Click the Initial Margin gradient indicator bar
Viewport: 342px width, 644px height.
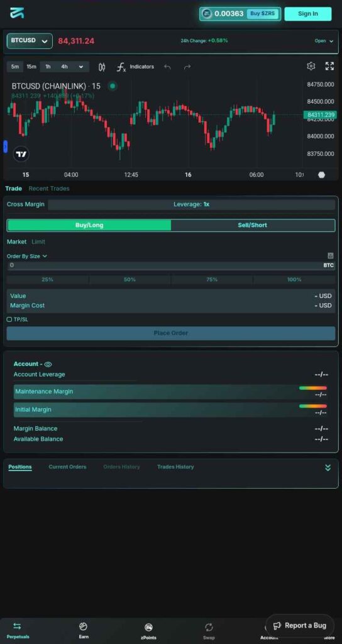point(313,406)
